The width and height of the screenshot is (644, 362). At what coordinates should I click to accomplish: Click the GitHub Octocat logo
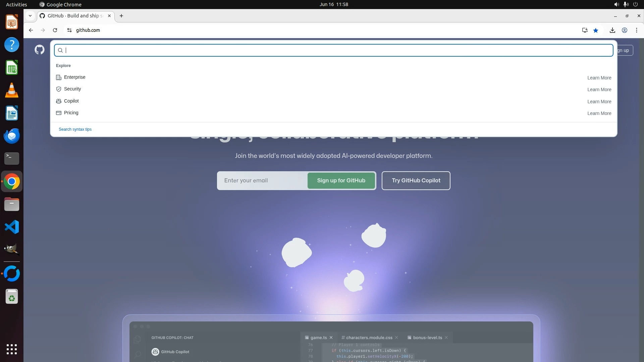click(x=40, y=50)
